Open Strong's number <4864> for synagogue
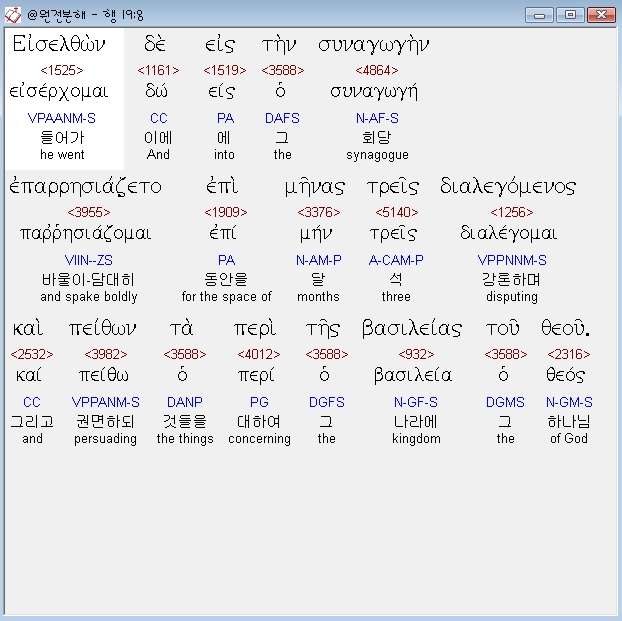This screenshot has height=621, width=622. [376, 70]
